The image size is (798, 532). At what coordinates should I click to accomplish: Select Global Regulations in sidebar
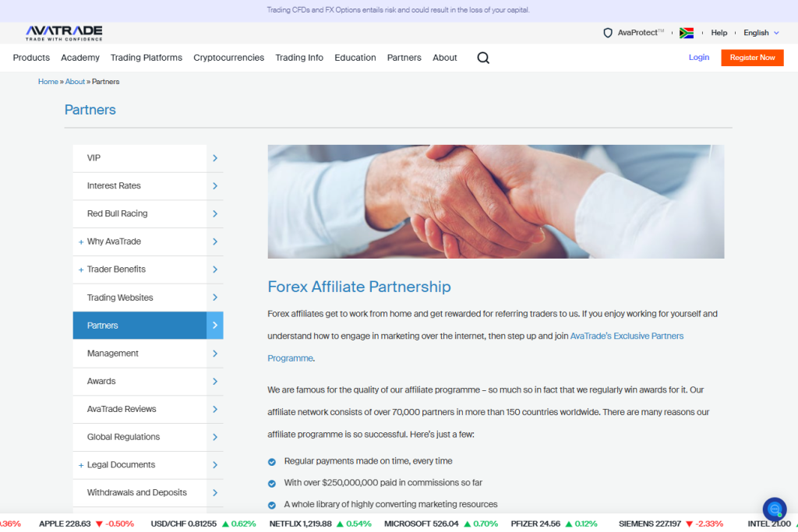[123, 437]
